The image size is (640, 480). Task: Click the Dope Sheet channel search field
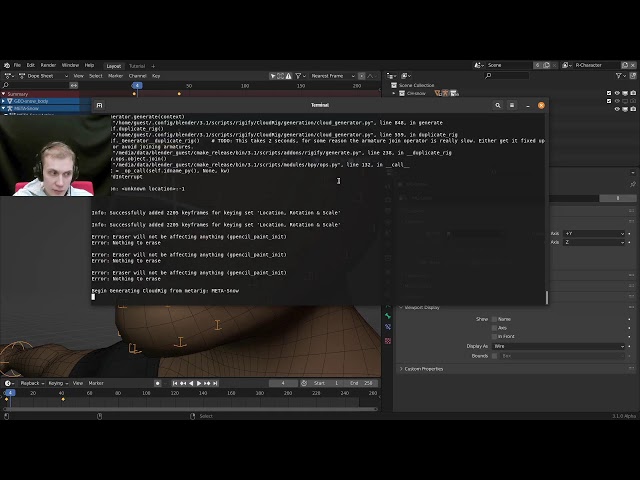tap(35, 85)
